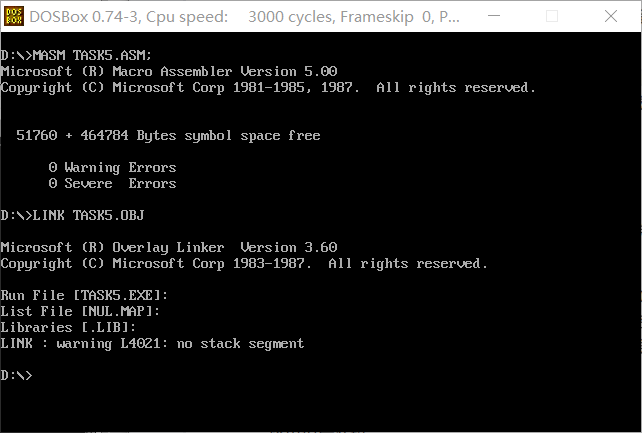Click the L4021 no stack segment warning
This screenshot has width=642, height=433.
(x=152, y=343)
